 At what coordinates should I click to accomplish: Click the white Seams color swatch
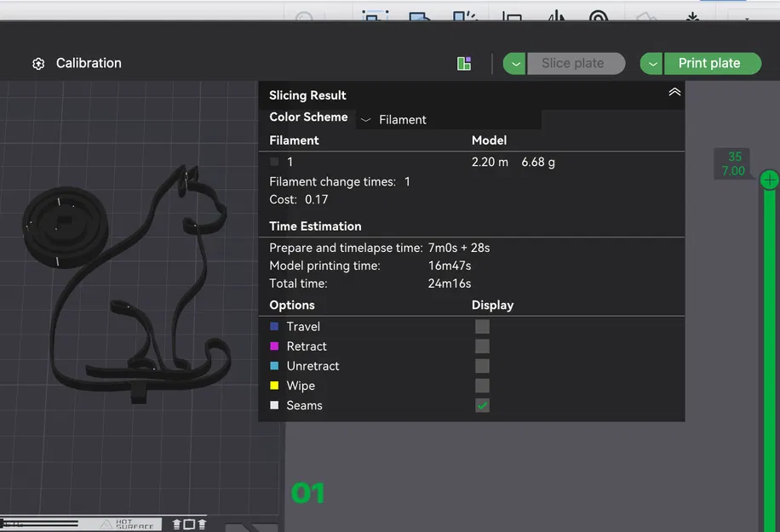pyautogui.click(x=274, y=405)
